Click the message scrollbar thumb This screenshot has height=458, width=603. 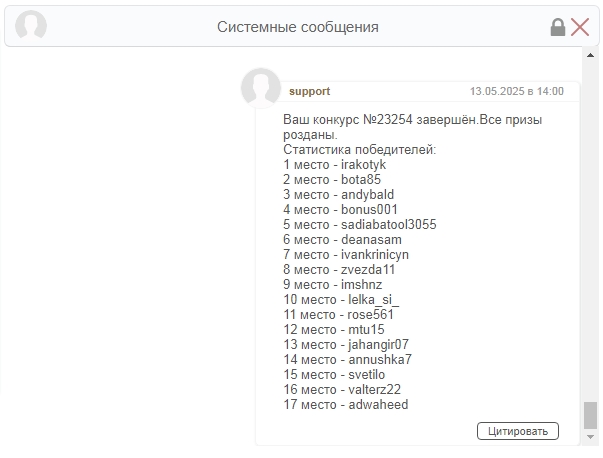[590, 414]
